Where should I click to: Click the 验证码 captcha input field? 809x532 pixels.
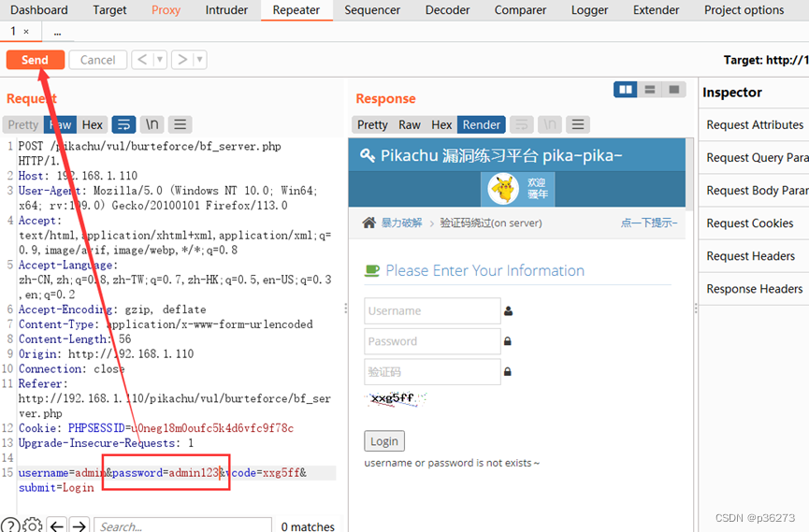[x=432, y=371]
